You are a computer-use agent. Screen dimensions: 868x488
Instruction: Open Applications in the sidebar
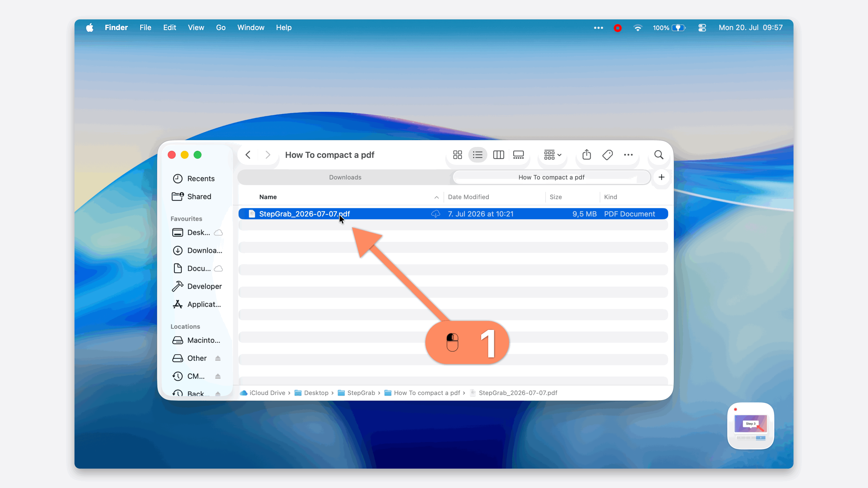(x=197, y=305)
